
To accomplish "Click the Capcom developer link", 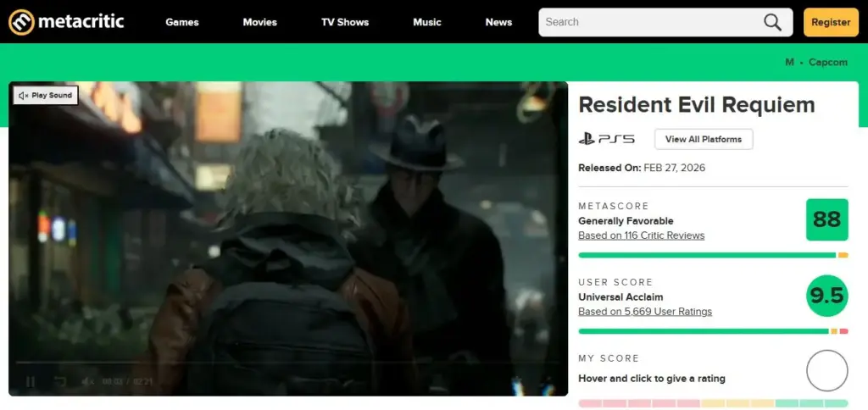I will [x=827, y=62].
